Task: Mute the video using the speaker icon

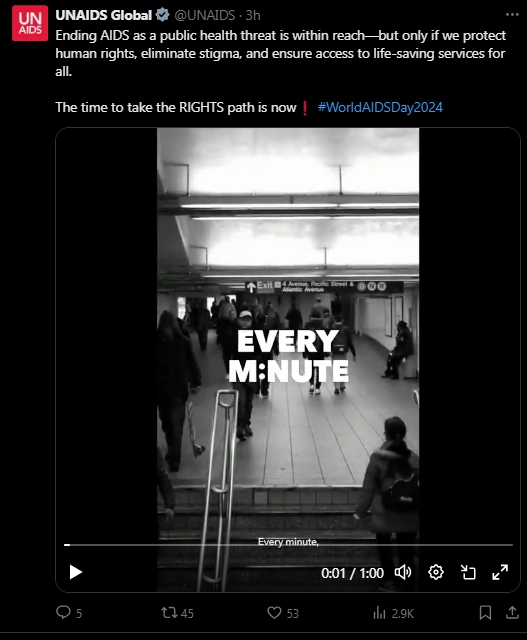Action: [403, 572]
